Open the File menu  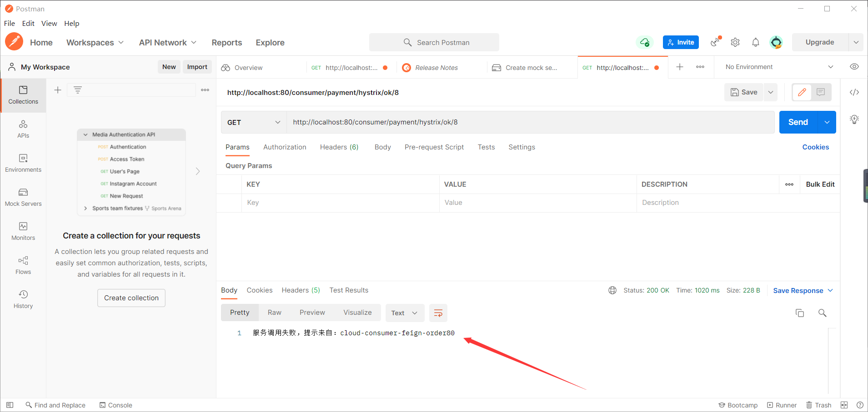click(10, 23)
